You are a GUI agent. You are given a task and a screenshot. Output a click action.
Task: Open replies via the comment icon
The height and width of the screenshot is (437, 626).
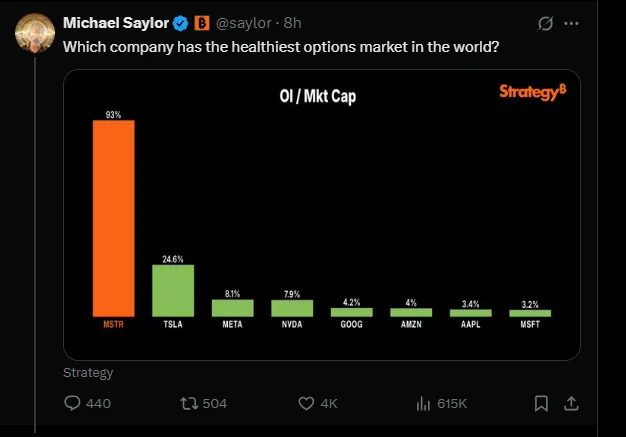point(72,403)
